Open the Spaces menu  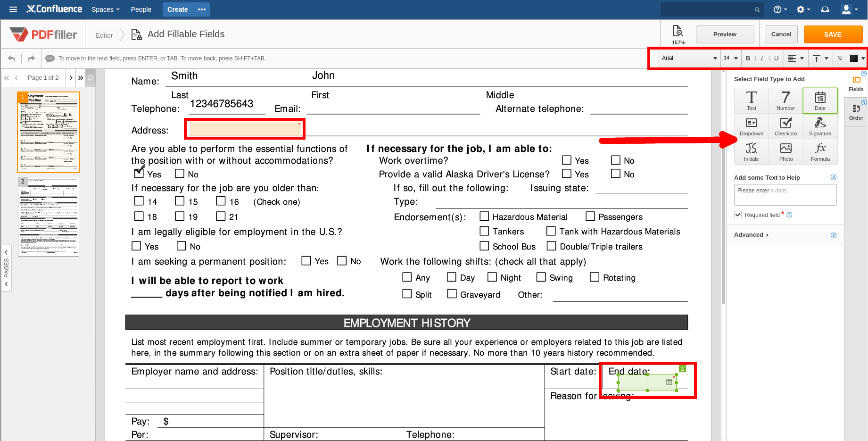click(105, 9)
